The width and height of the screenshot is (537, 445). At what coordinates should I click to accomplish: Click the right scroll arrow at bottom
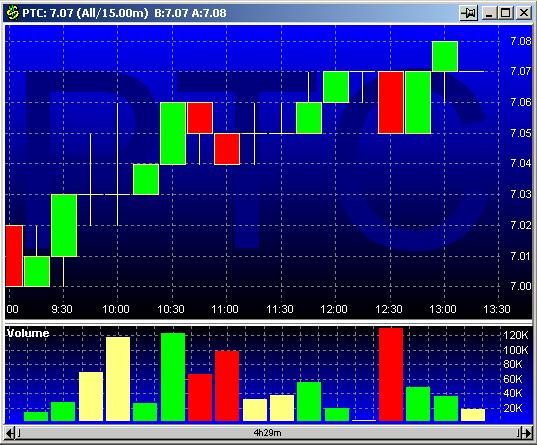(x=526, y=433)
